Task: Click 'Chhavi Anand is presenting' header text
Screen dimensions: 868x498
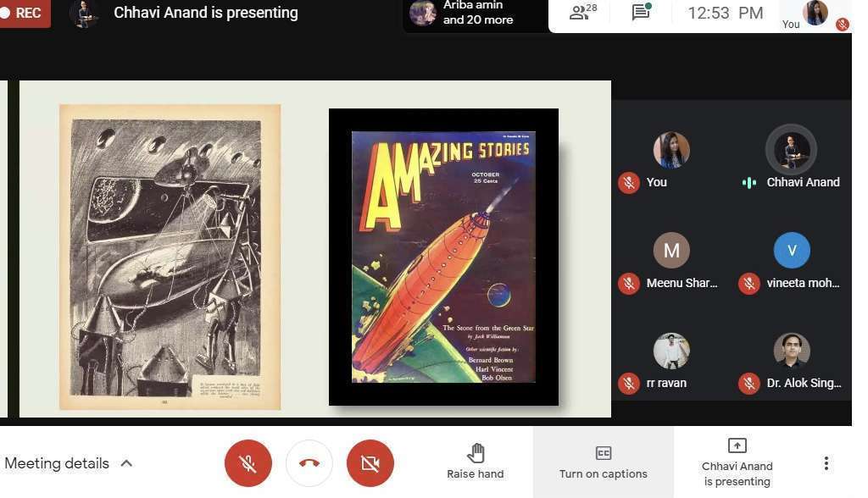Action: click(205, 13)
